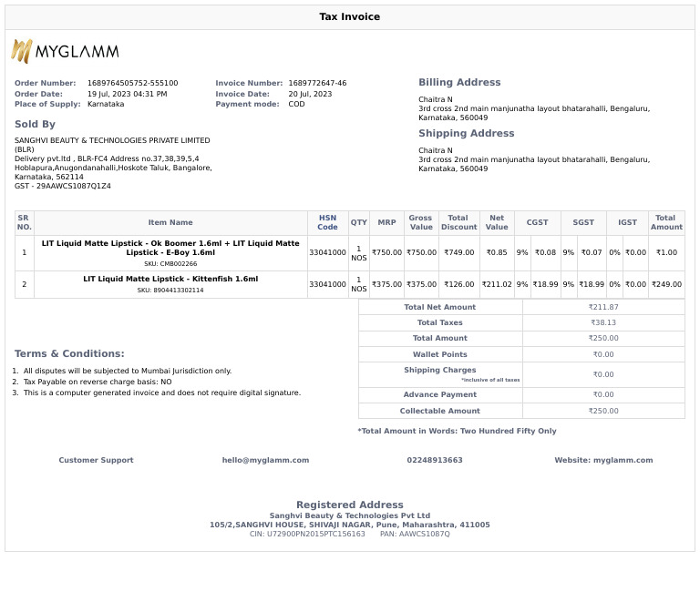The image size is (700, 612).
Task: Click the reverse charge basis term
Action: (98, 382)
